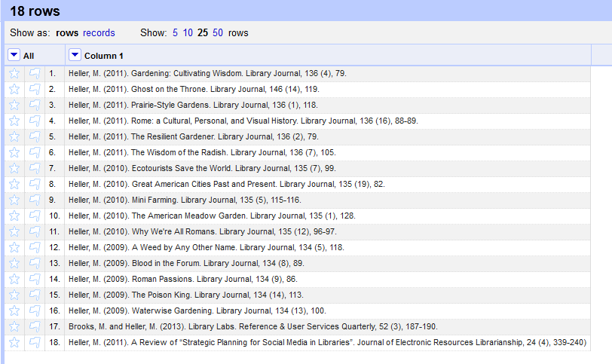Viewport: 612px width, 364px height.
Task: Star row 7 Ecotourists Save the World
Action: click(x=14, y=168)
